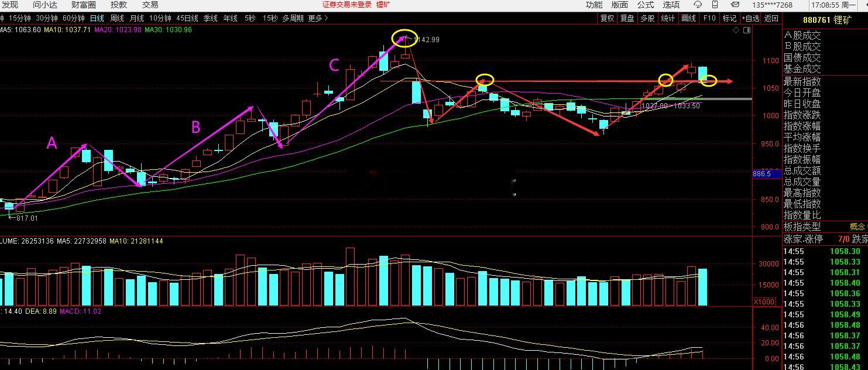Switch to 15秒 period

click(x=270, y=18)
